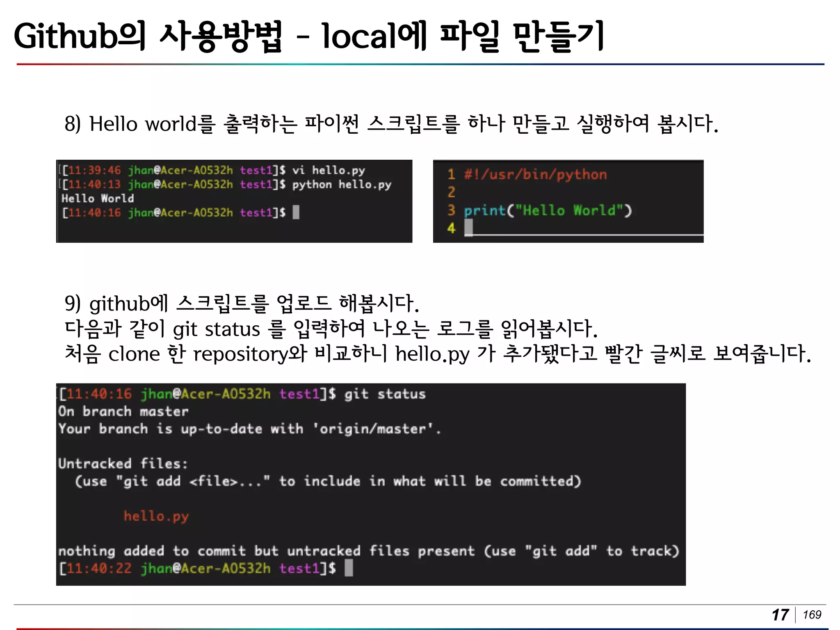
Task: Click the 'Untracked files:' line
Action: [x=123, y=464]
